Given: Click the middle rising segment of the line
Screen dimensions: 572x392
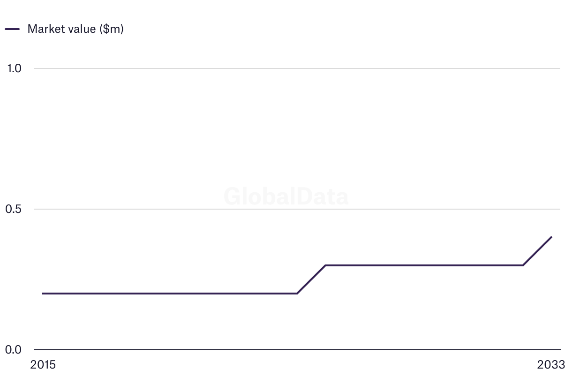Looking at the screenshot, I should (x=311, y=279).
